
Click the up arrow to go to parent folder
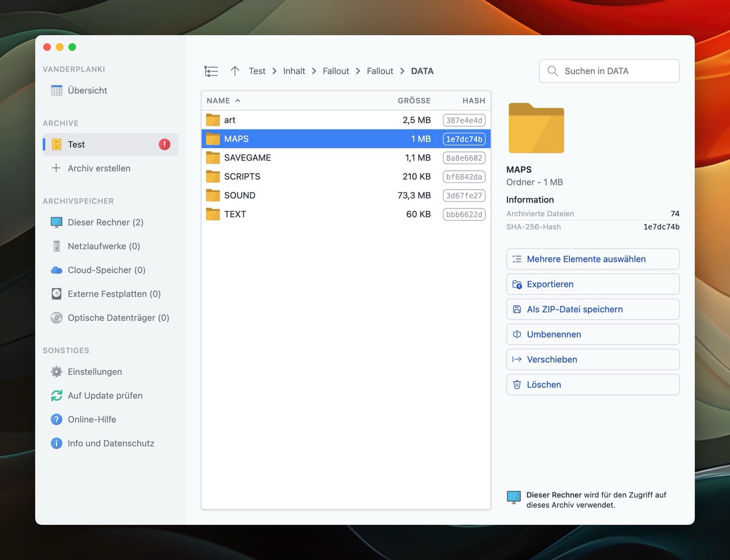[x=235, y=71]
